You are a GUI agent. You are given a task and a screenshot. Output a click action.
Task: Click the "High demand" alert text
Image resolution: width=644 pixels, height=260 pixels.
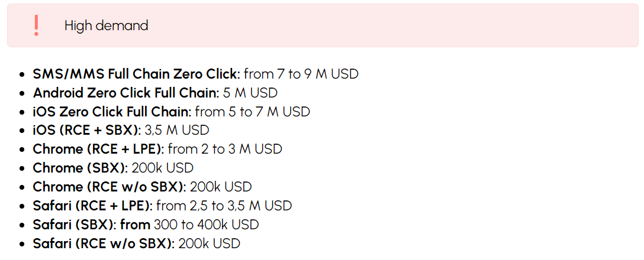coord(106,26)
